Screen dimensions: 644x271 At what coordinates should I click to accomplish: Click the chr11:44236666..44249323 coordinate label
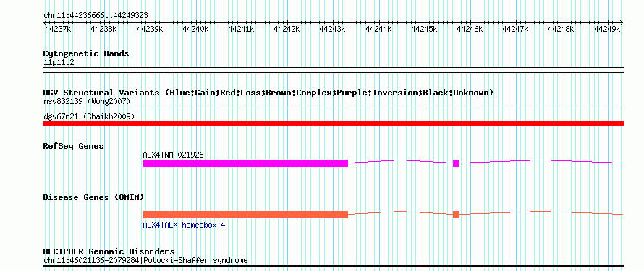pos(96,15)
